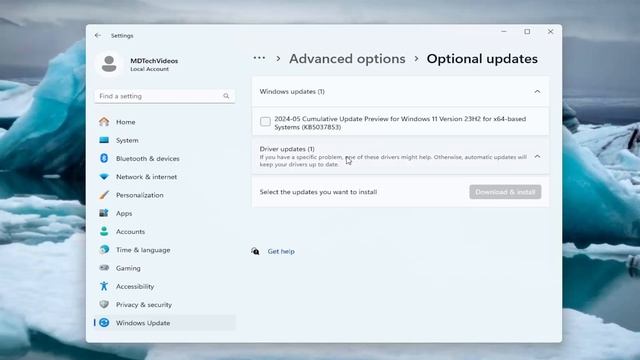Click the search magnifier icon
Viewport: 640px width, 360px height.
[226, 96]
